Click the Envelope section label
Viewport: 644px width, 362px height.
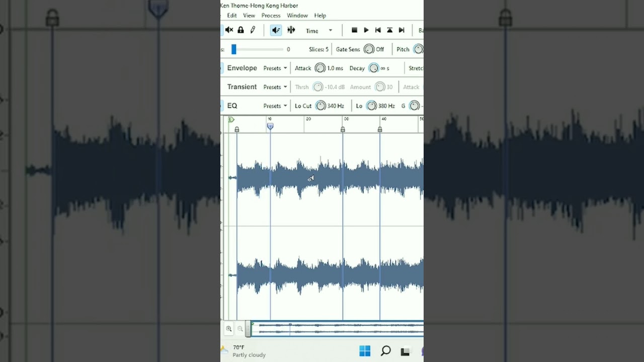(242, 68)
